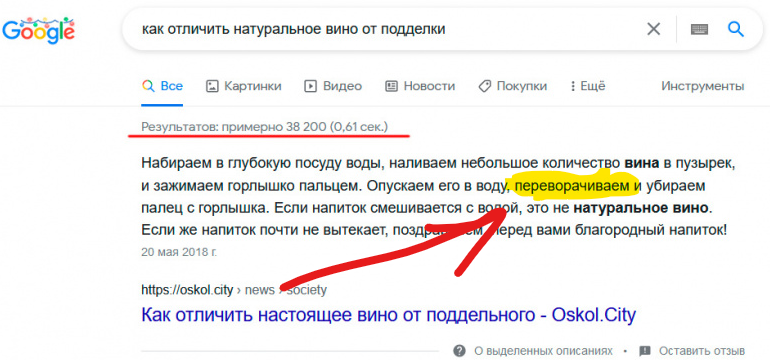This screenshot has width=770, height=360.
Task: Switch to the Новости tab
Action: tap(420, 86)
